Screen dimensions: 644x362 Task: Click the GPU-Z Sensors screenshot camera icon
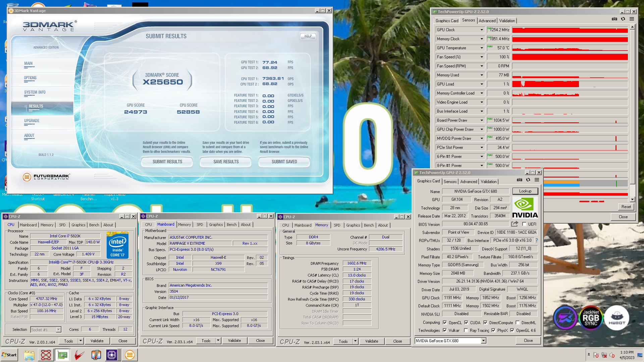[614, 19]
